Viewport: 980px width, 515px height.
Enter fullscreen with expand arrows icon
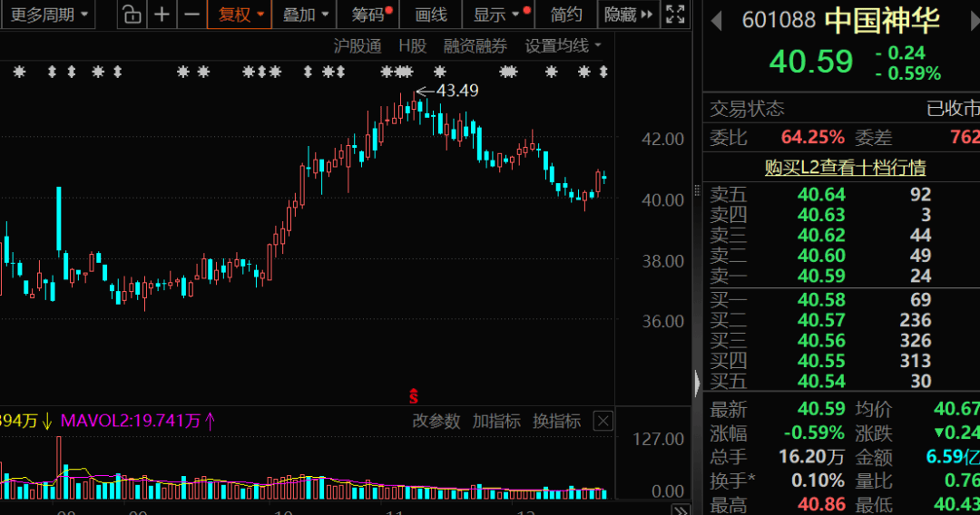tap(675, 15)
